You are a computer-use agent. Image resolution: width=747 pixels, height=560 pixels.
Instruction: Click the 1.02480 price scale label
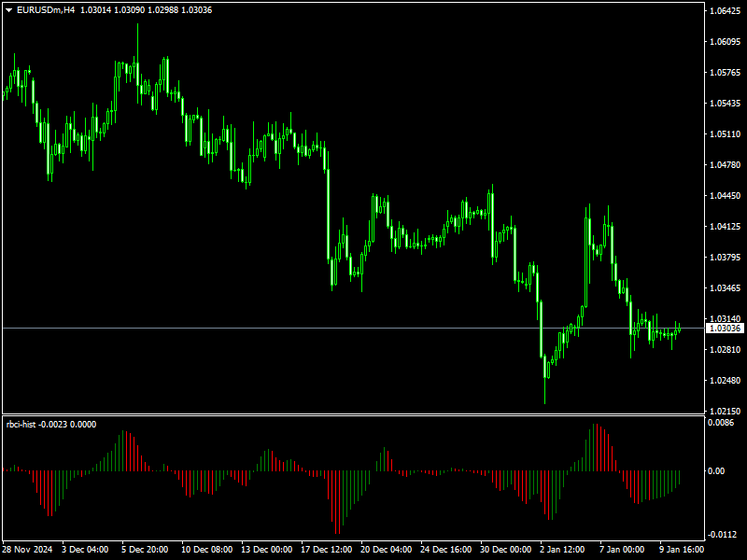point(726,381)
